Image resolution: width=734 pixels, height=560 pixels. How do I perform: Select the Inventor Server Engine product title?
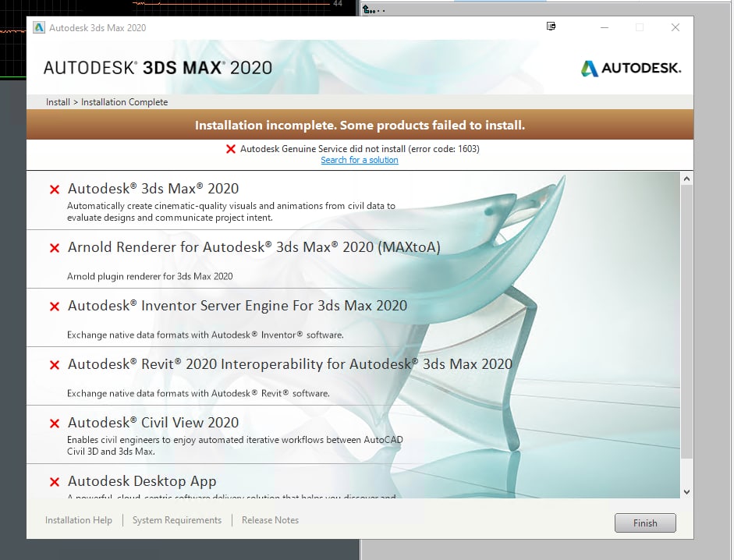237,306
